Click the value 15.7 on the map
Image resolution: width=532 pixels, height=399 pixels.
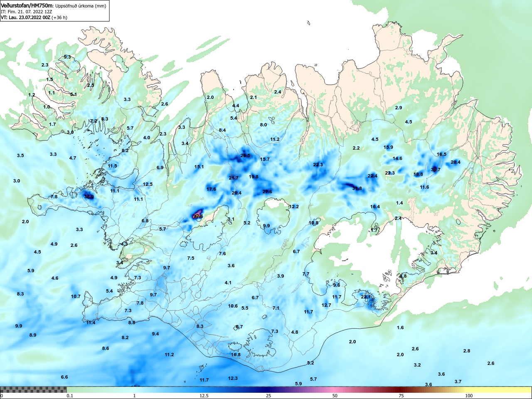265,159
